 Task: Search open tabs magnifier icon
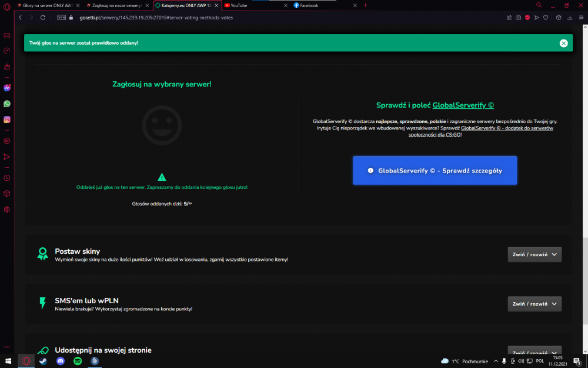pyautogui.click(x=539, y=5)
